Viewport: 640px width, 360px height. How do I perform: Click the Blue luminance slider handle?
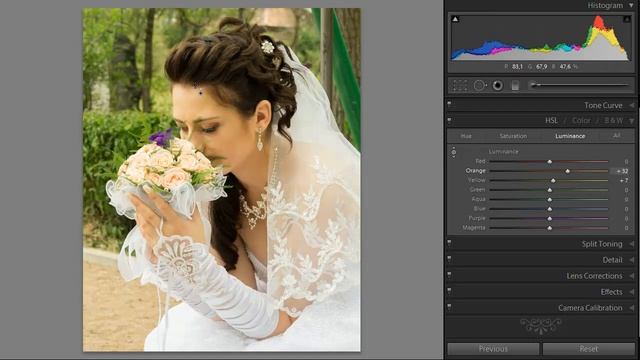549,209
